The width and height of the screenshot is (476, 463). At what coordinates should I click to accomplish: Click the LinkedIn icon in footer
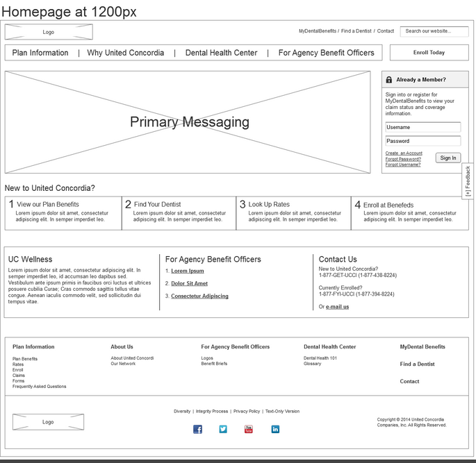tap(275, 429)
